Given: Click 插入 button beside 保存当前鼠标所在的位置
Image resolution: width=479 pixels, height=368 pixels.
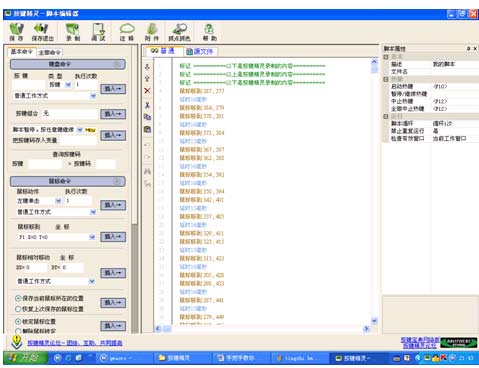Looking at the screenshot, I should point(113,302).
